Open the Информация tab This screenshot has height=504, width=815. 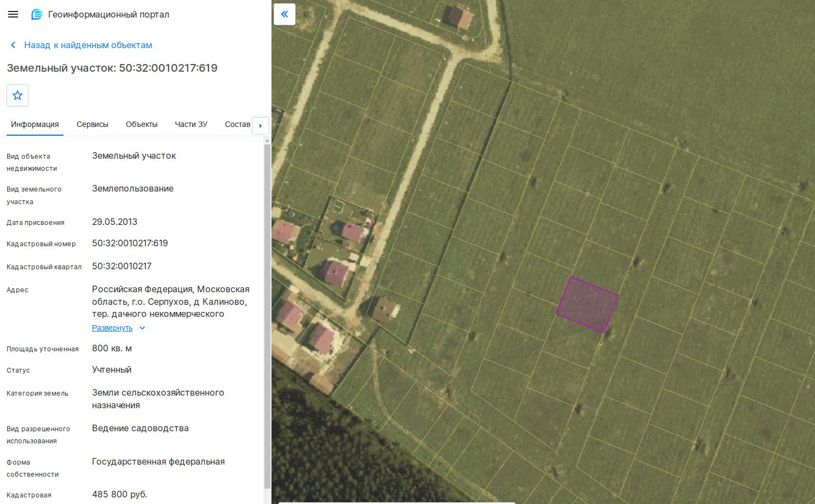35,124
